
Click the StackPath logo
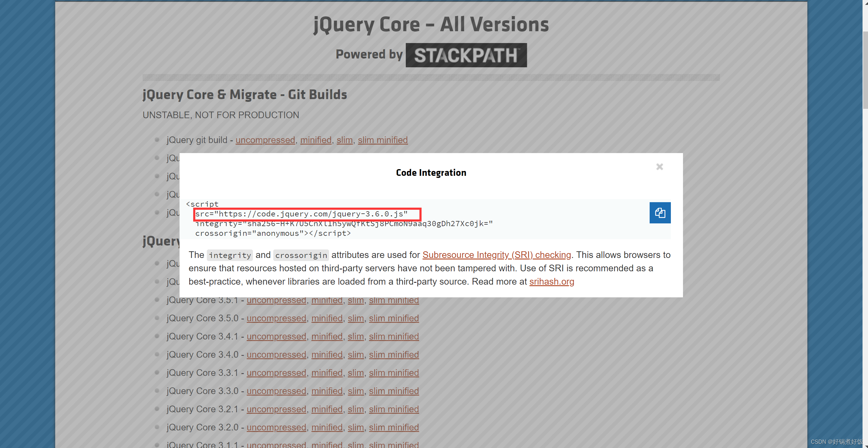[466, 55]
